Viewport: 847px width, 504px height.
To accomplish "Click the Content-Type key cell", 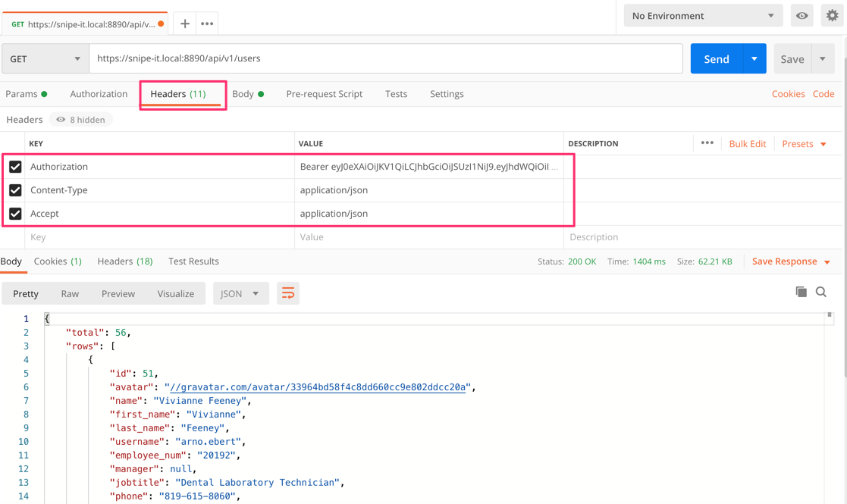I will (159, 190).
